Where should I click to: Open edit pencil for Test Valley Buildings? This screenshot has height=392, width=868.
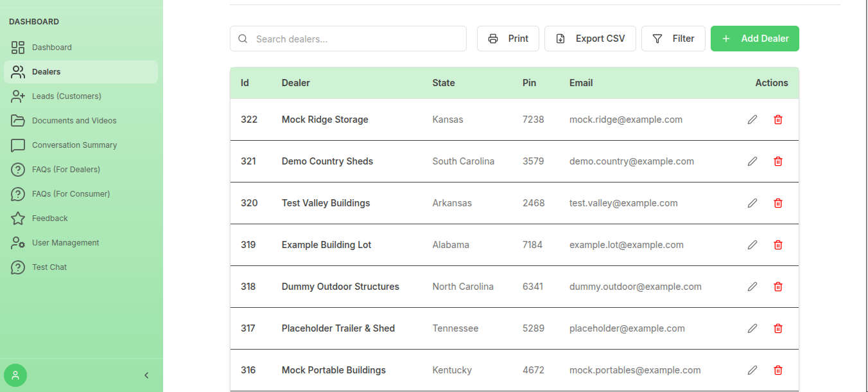pyautogui.click(x=752, y=203)
